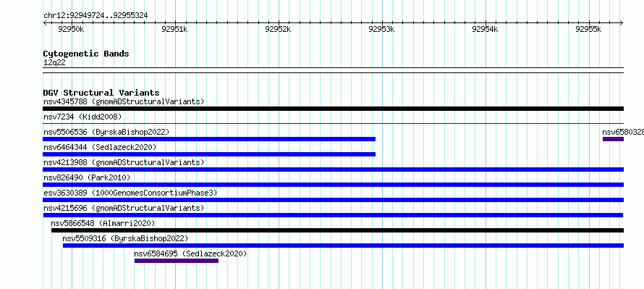This screenshot has width=644, height=289.
Task: Open the nsv7234 (Kidd2008) label
Action: tap(82, 117)
